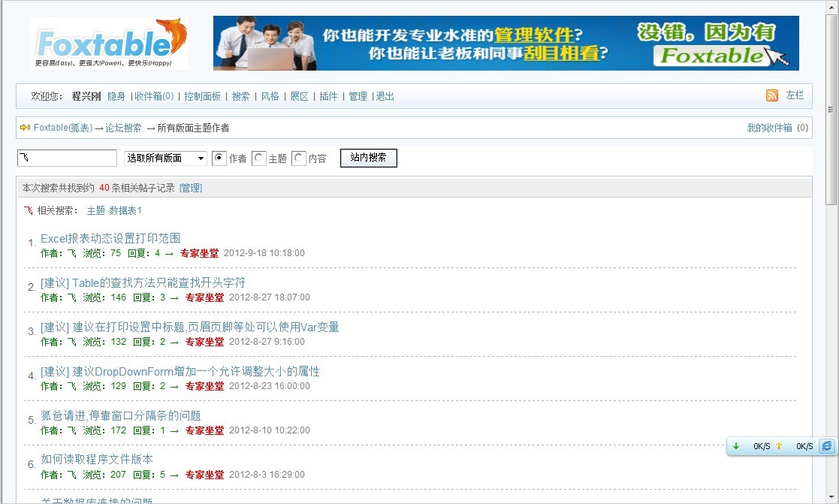
Task: Open the post Table的查找方法只能查找开头字符
Action: 159,283
